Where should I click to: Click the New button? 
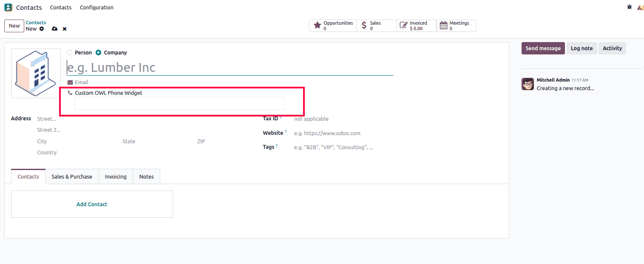coord(14,26)
